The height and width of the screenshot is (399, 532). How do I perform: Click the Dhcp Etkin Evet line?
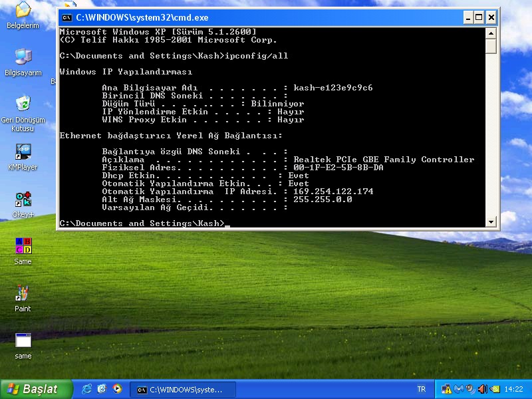[205, 176]
